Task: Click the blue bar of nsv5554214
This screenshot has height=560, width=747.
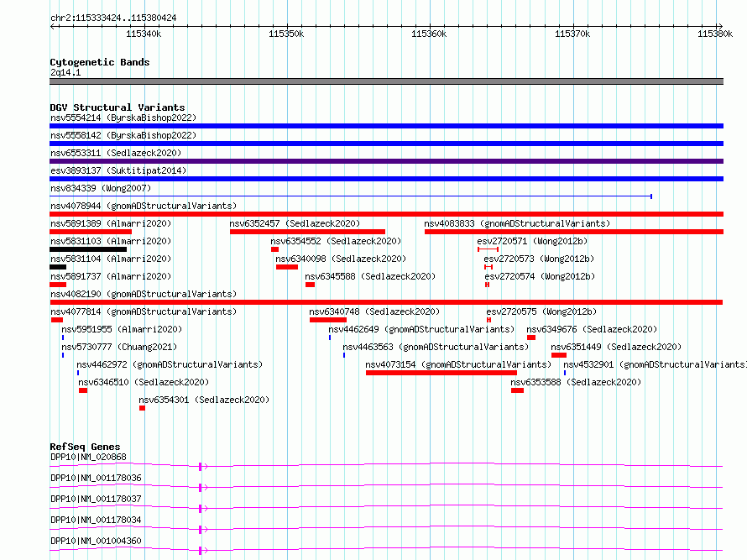Action: click(x=386, y=126)
